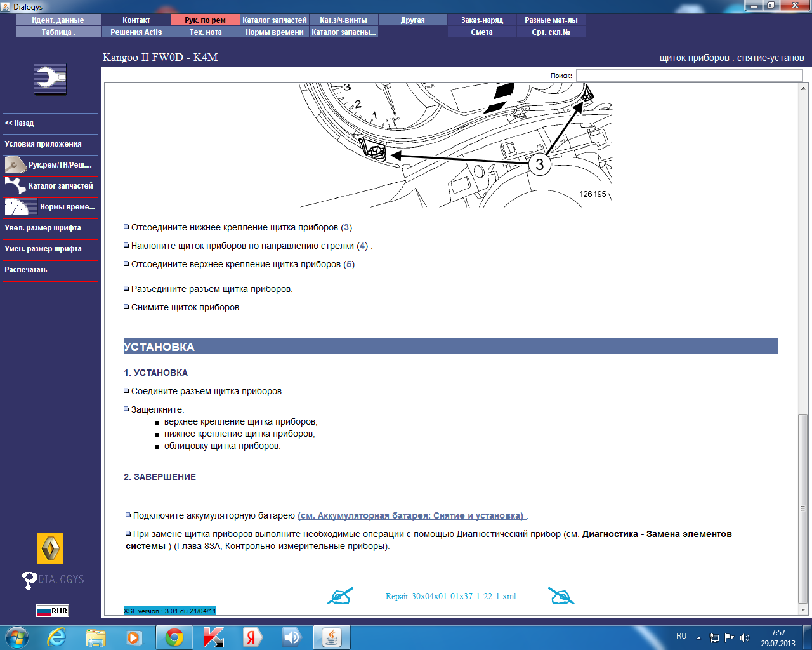The height and width of the screenshot is (650, 812).
Task: Click the right crossed-out pencil icon
Action: 561,596
